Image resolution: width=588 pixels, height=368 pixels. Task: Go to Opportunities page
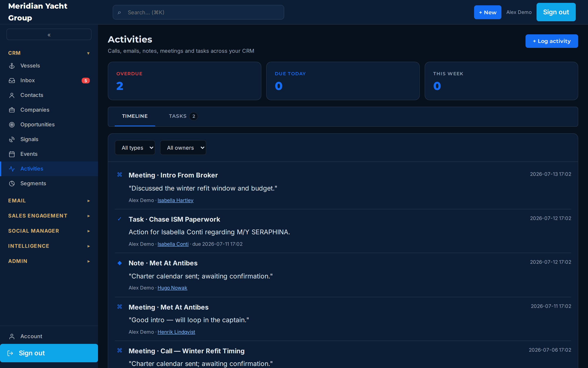49,125
